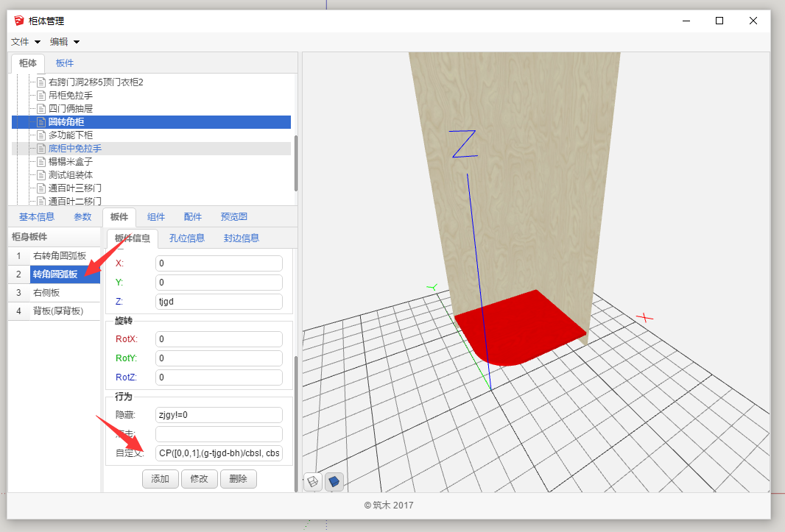This screenshot has height=532, width=785.
Task: Click the document icon beside 榻榻米盒子
Action: click(x=42, y=162)
